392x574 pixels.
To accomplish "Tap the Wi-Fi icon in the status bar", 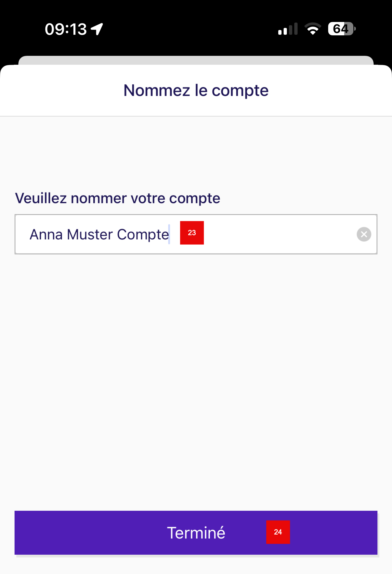I will [313, 29].
